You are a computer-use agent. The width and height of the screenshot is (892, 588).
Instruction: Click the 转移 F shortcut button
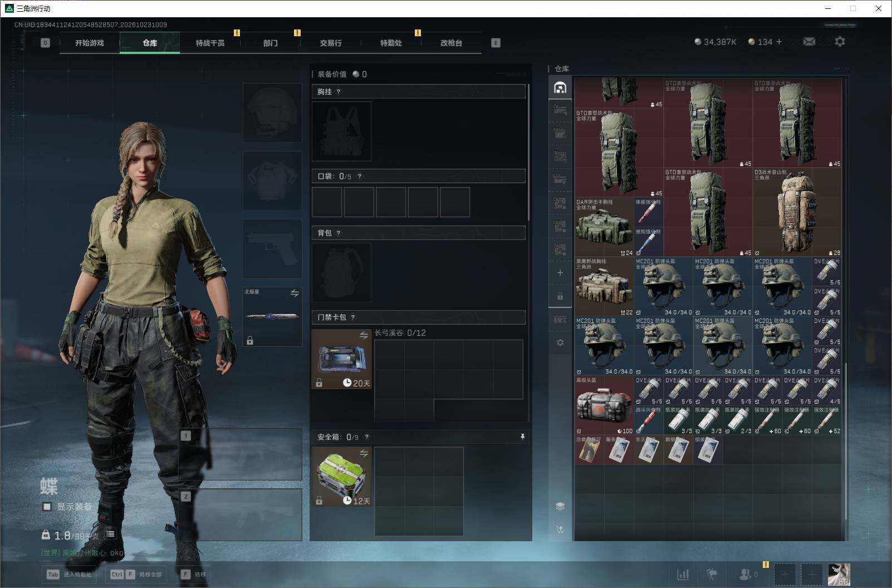[194, 574]
